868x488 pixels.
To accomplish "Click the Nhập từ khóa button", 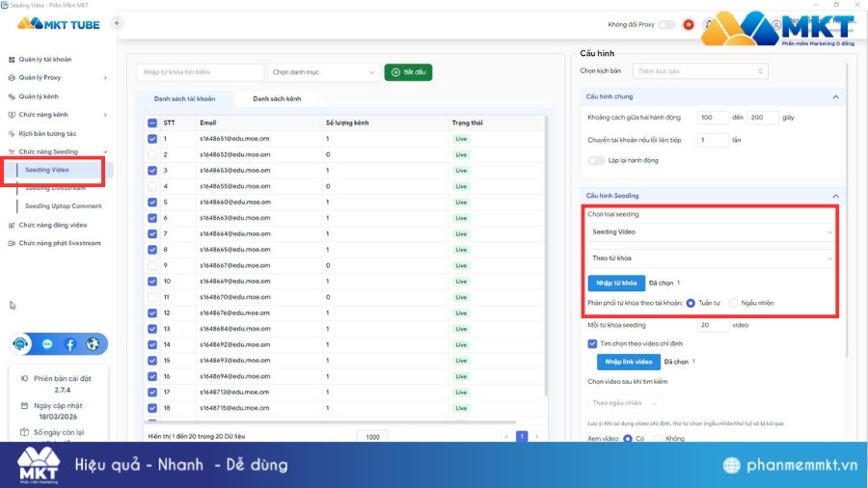I will point(616,283).
